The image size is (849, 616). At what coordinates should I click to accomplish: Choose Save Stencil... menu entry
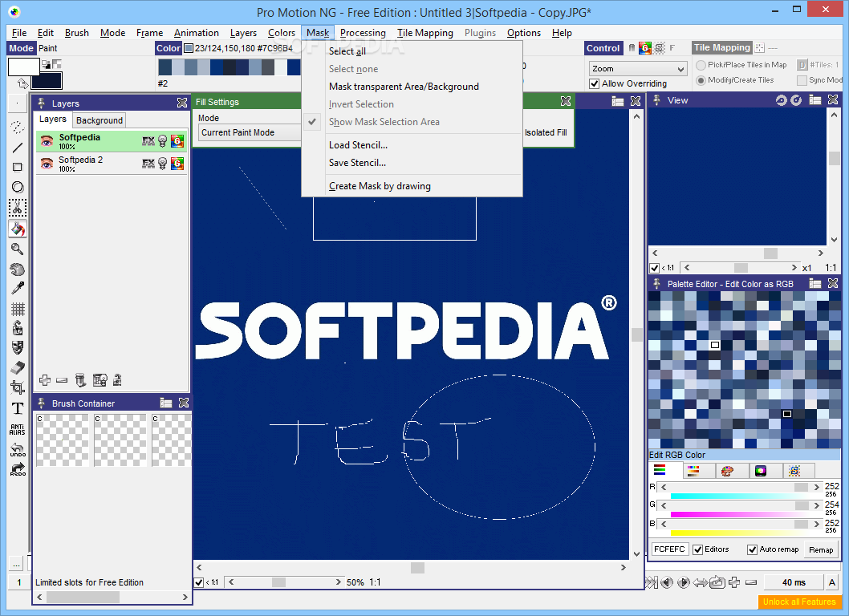tap(357, 163)
